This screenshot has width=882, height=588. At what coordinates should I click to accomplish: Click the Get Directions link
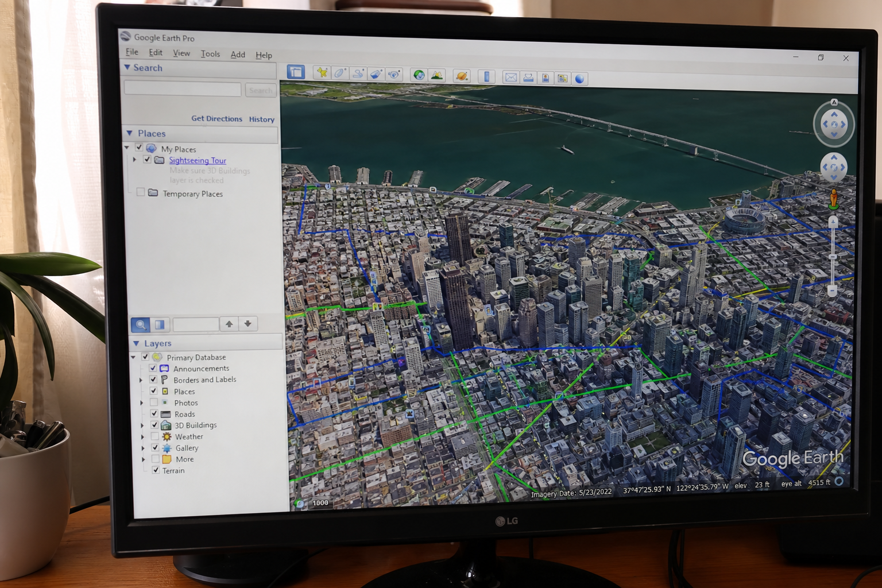pyautogui.click(x=216, y=118)
